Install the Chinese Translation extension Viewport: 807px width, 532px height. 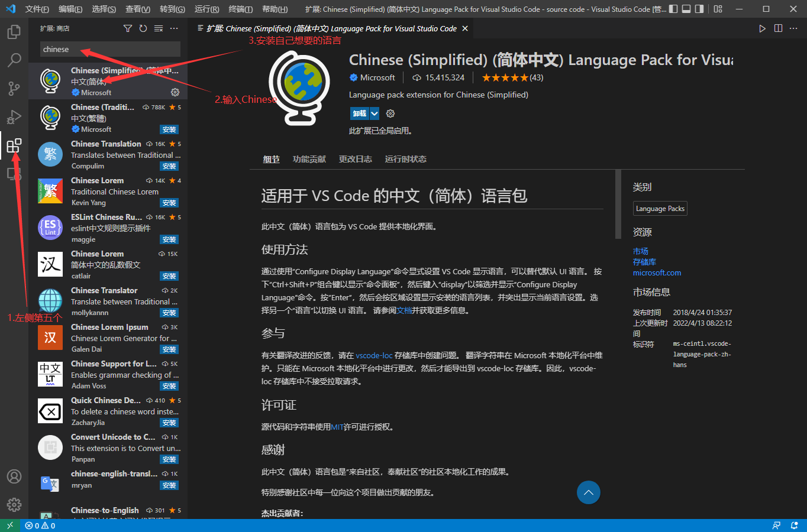point(169,166)
